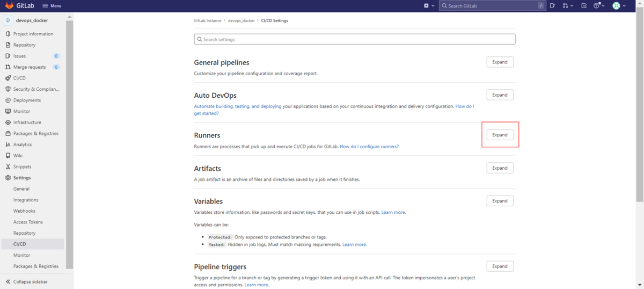
Task: Open the Merge requests sidebar icon
Action: (x=8, y=67)
